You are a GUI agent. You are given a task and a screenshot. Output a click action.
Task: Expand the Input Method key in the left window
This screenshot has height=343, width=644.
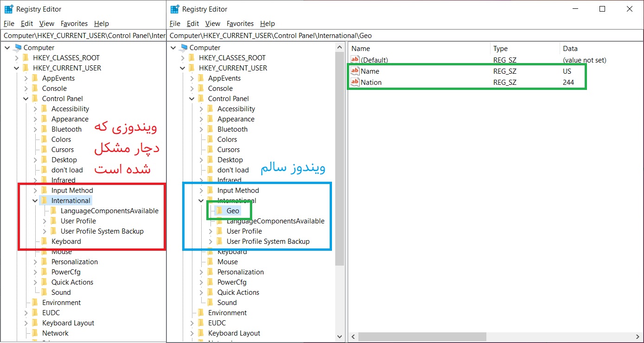click(x=35, y=191)
